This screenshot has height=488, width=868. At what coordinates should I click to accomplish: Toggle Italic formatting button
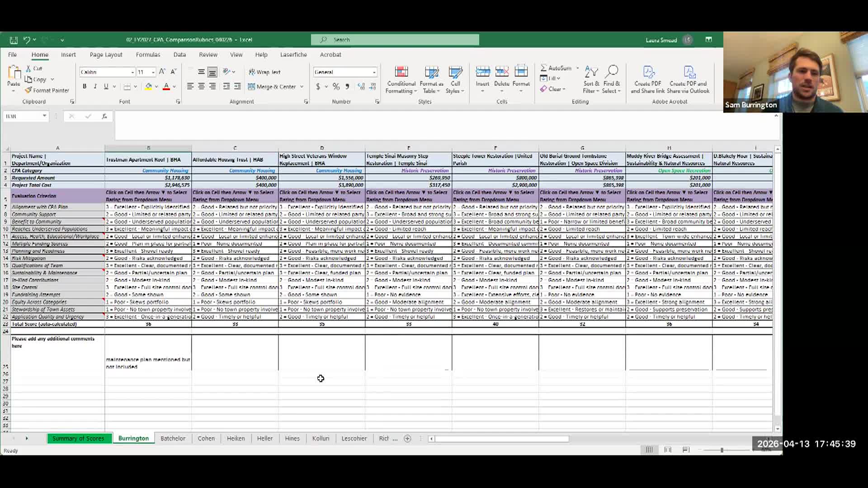[x=95, y=87]
